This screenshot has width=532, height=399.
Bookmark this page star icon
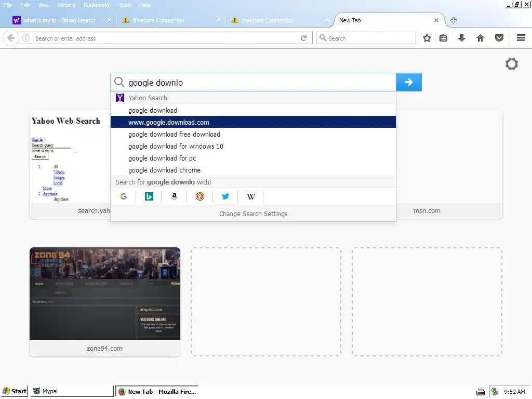pos(427,38)
